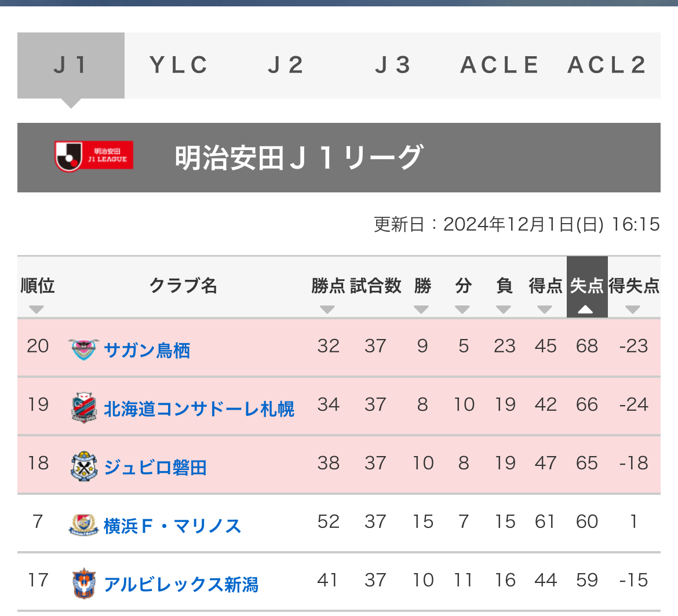678x616 pixels.
Task: Sort table by 得点 column arrow
Action: (544, 309)
